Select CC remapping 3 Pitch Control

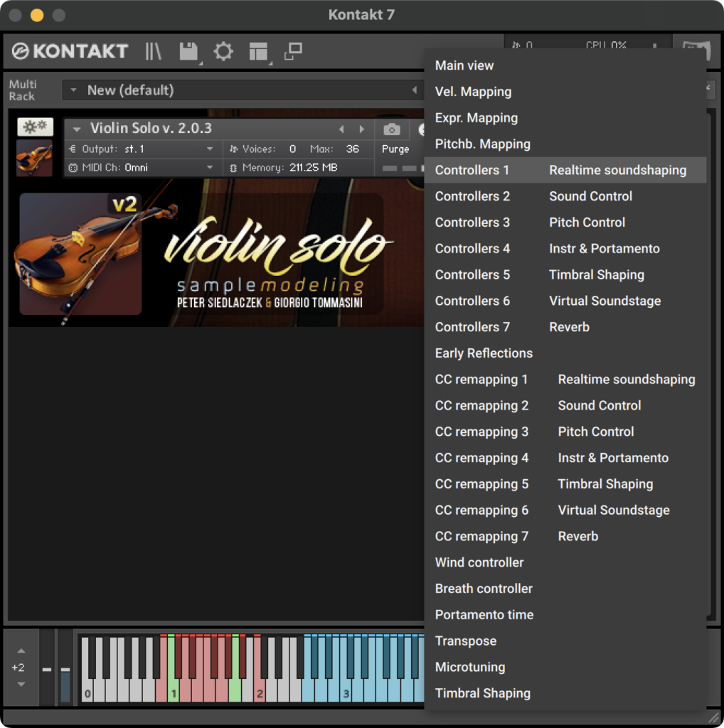[x=565, y=432]
